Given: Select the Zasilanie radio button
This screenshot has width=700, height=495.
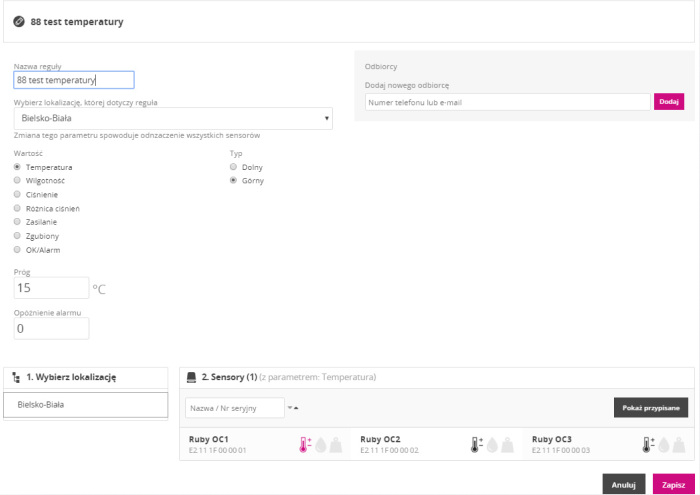Looking at the screenshot, I should [x=17, y=222].
